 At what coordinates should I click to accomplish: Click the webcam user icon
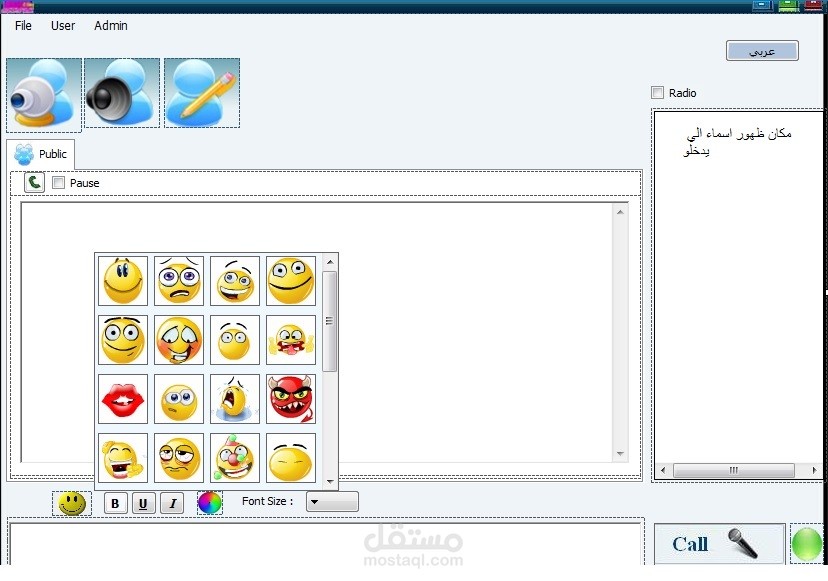(44, 94)
